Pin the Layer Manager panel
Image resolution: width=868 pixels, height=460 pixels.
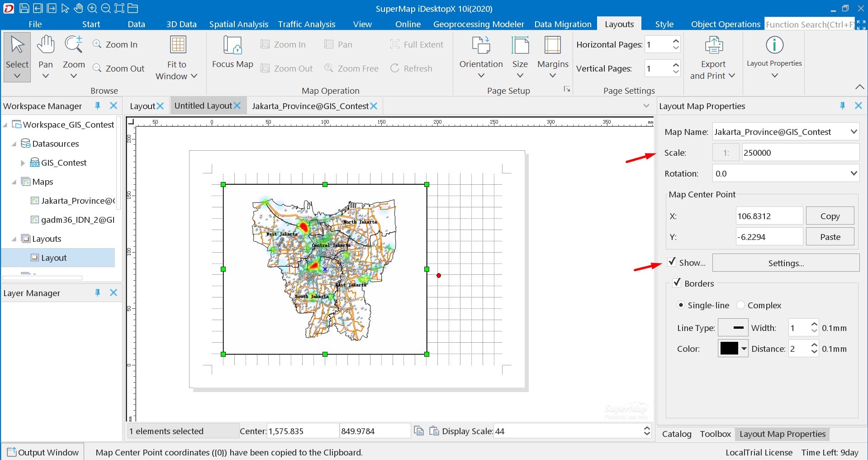coord(97,292)
